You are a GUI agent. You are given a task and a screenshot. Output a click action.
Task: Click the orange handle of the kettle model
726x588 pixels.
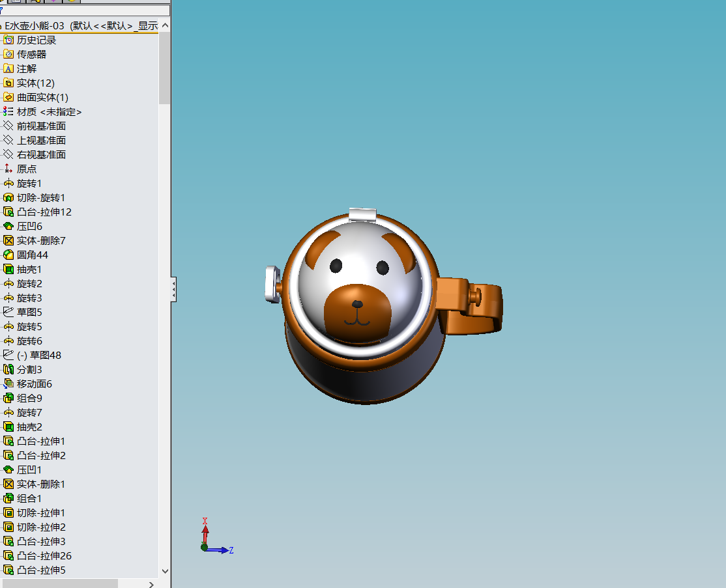(x=469, y=305)
